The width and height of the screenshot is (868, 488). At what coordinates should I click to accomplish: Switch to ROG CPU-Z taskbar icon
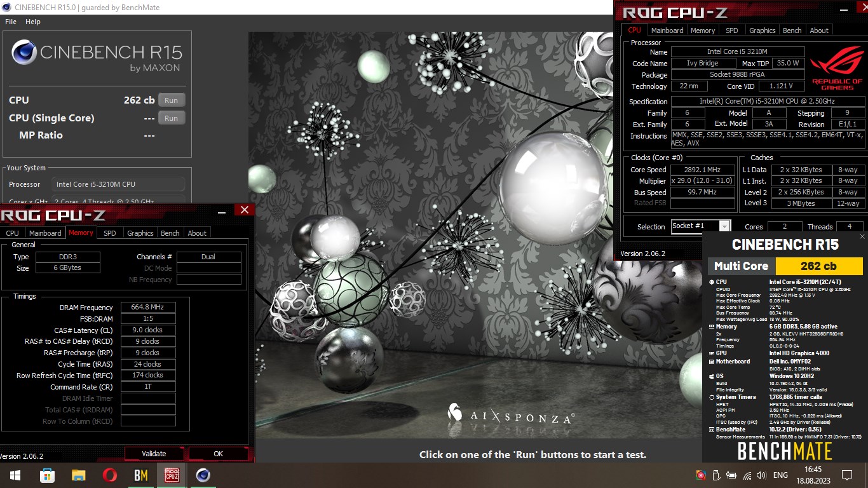click(x=172, y=475)
